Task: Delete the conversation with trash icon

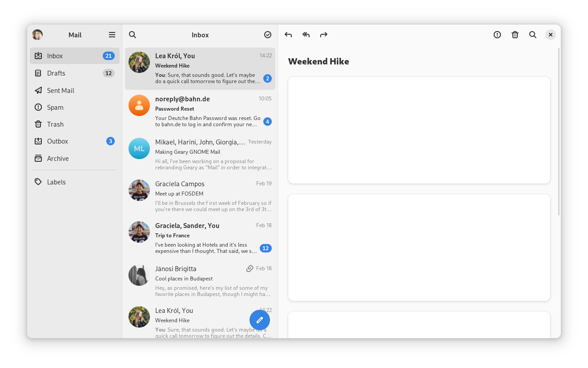Action: [515, 35]
